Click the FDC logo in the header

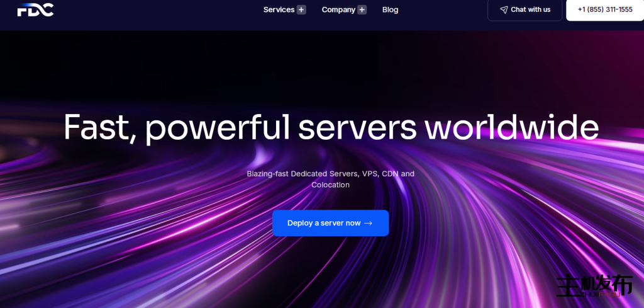tap(35, 9)
